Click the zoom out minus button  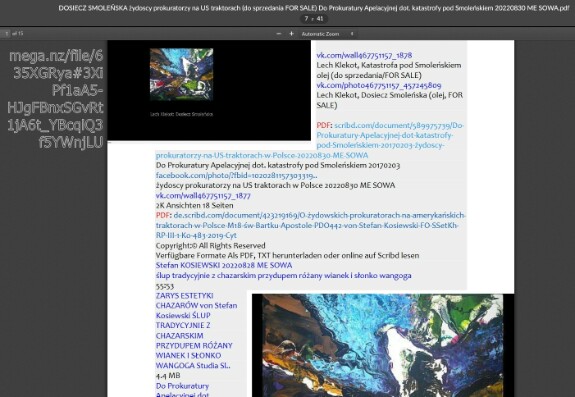(x=279, y=34)
